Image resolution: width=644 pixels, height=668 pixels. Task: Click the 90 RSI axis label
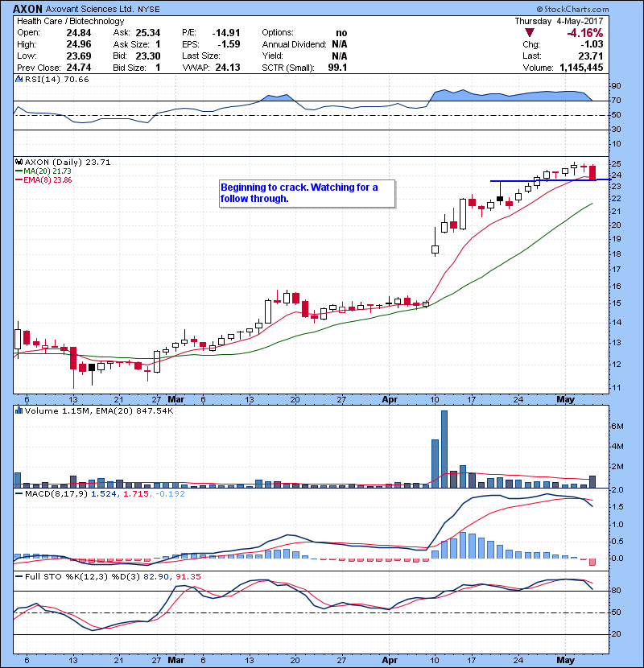[617, 86]
